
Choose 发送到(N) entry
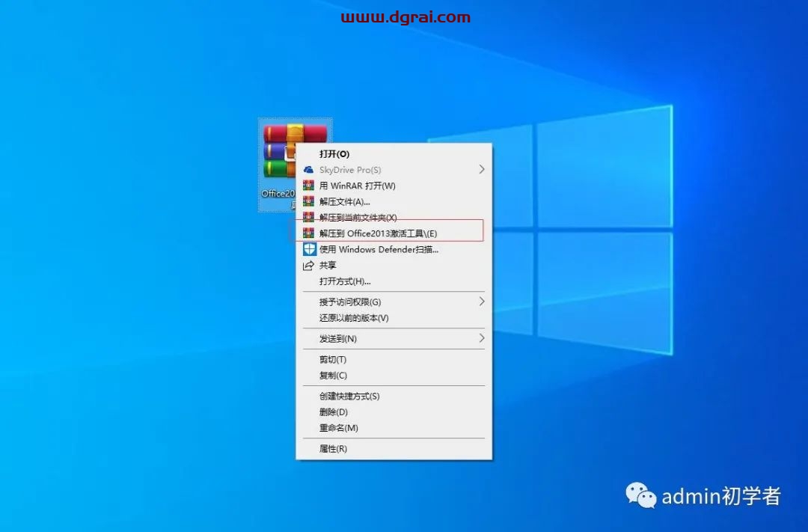(x=394, y=339)
